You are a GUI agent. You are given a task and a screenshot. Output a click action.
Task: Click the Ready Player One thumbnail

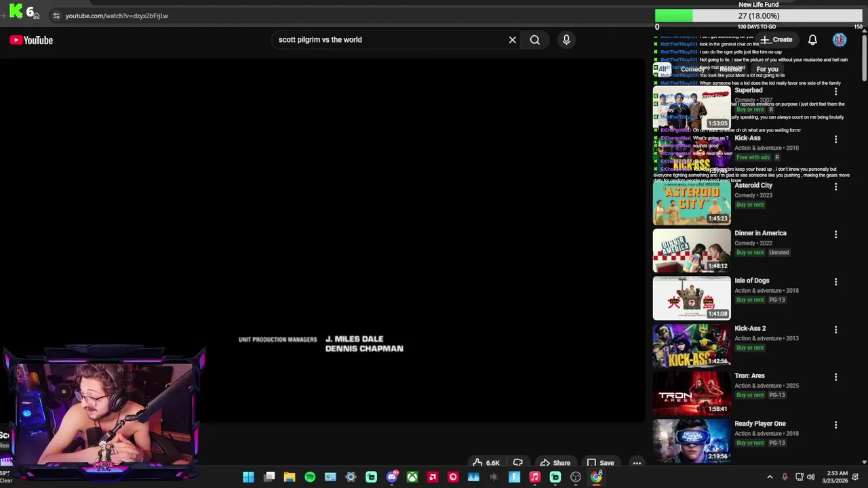tap(692, 441)
